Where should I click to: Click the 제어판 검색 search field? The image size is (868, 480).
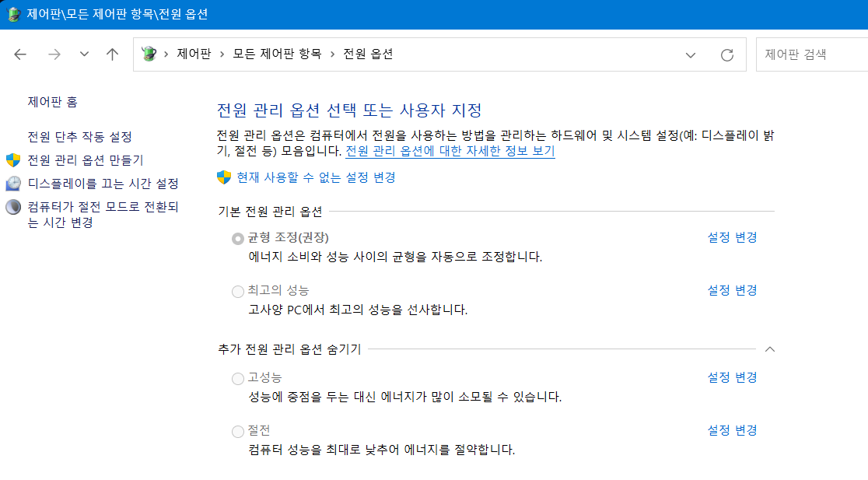pos(811,54)
